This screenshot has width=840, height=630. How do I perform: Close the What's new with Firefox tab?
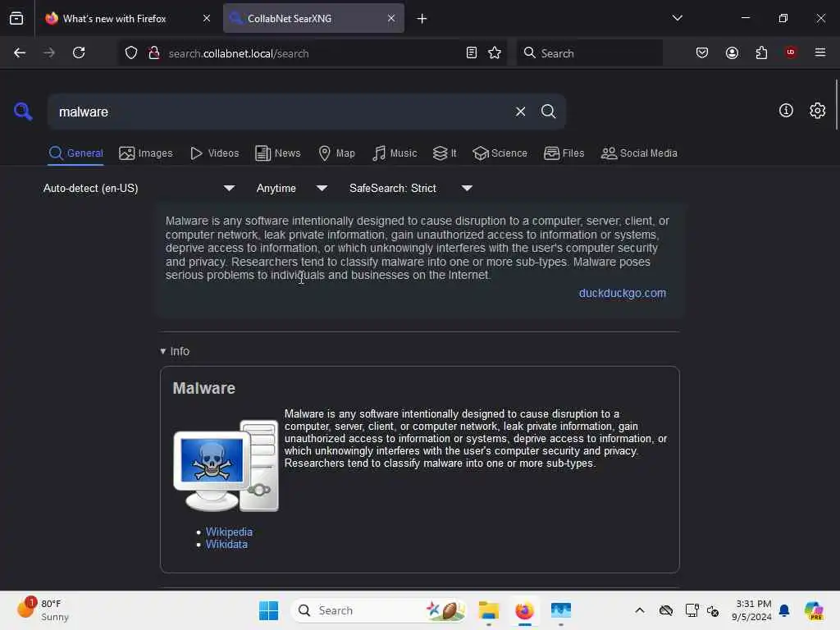[207, 18]
